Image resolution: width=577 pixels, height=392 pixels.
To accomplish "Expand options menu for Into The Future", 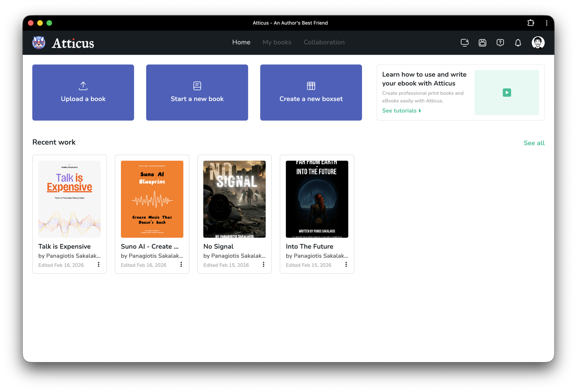I will point(346,264).
